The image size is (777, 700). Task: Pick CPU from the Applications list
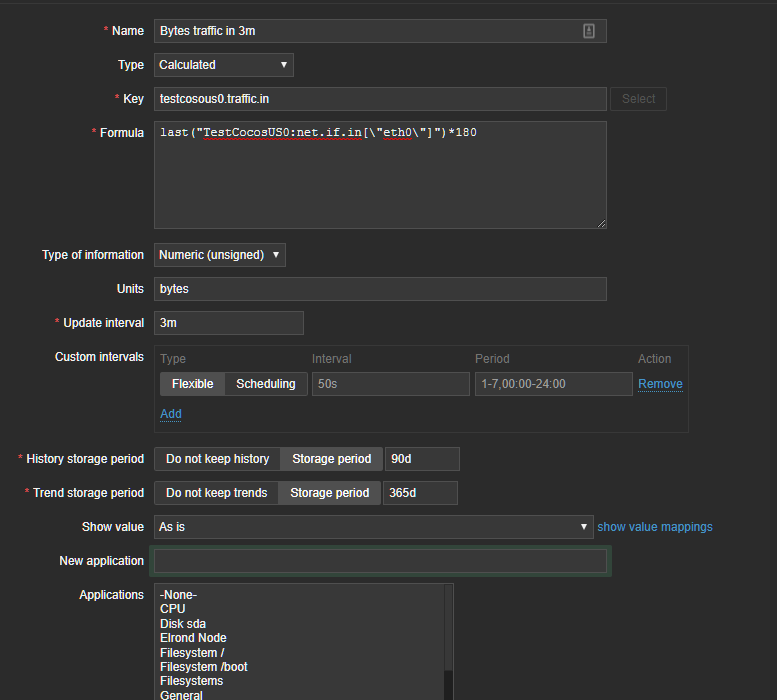click(x=173, y=609)
